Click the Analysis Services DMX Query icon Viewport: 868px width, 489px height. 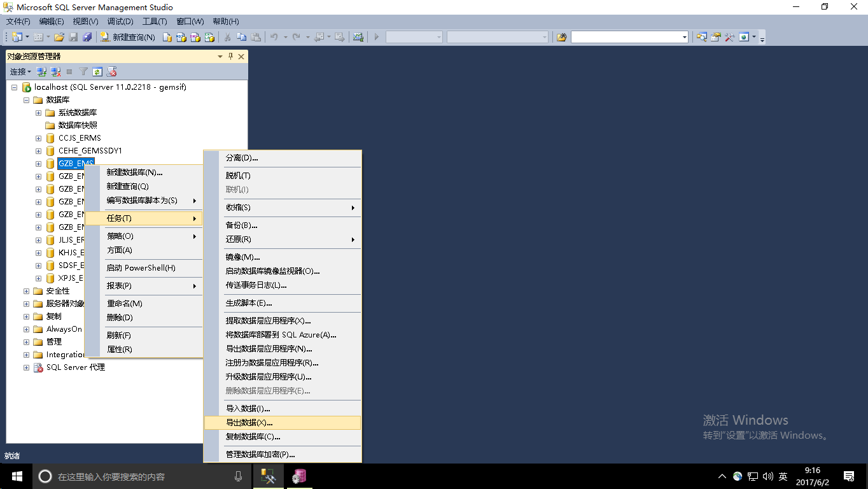195,37
